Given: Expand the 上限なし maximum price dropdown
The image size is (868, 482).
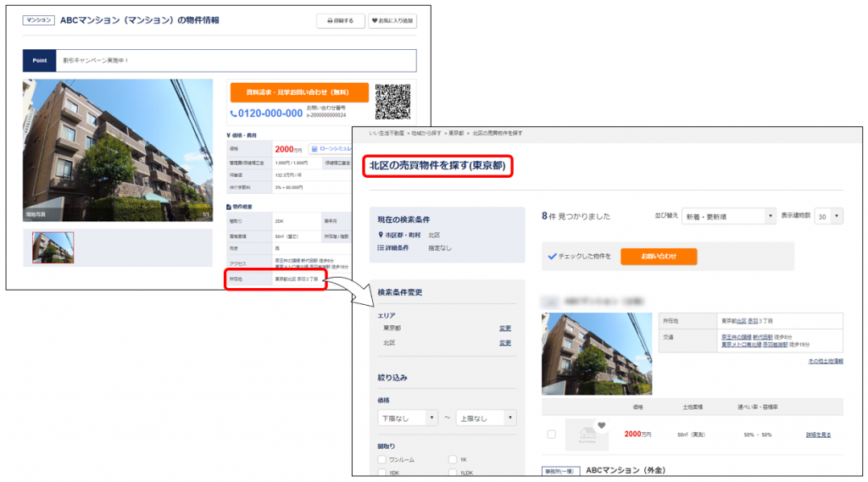Looking at the screenshot, I should point(486,418).
